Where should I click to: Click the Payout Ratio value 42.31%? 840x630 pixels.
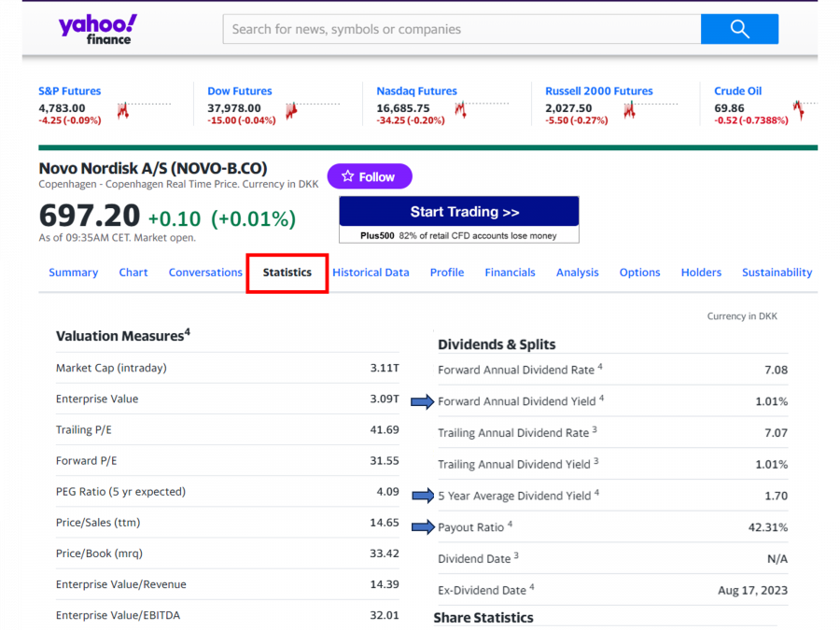point(768,527)
